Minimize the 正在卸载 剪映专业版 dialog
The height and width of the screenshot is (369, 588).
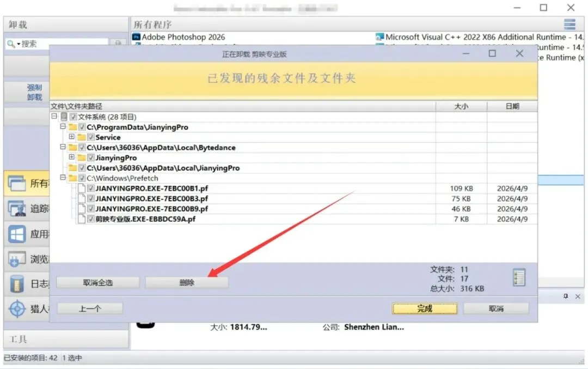(x=466, y=53)
